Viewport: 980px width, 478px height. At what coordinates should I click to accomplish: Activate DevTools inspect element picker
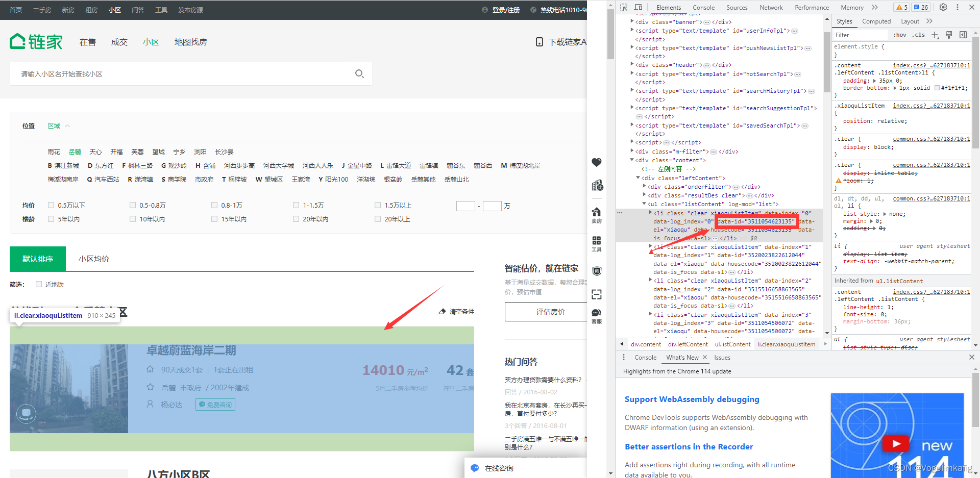[624, 7]
